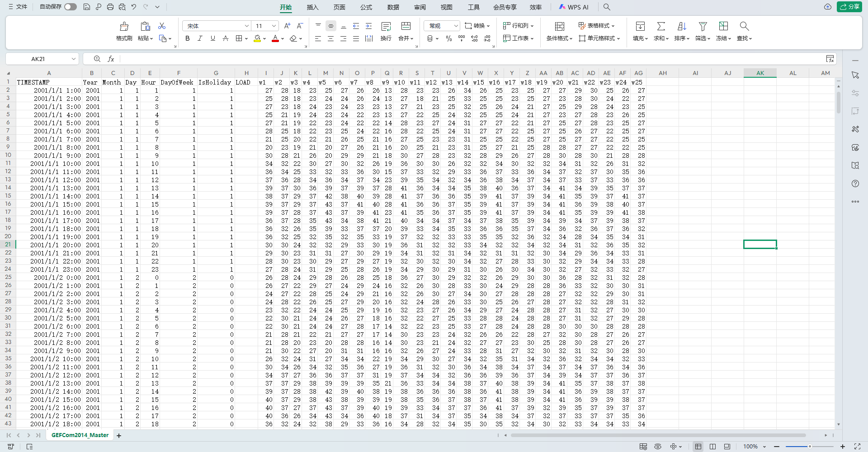Select column header AK

760,73
